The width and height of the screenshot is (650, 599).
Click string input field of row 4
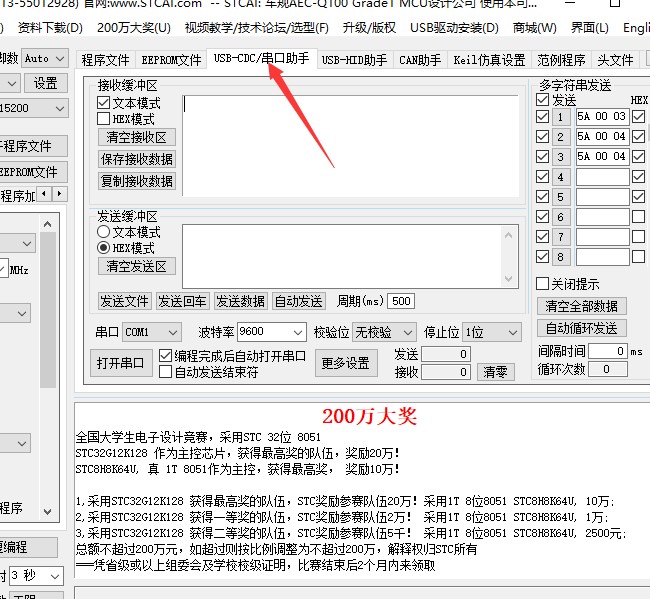(602, 177)
